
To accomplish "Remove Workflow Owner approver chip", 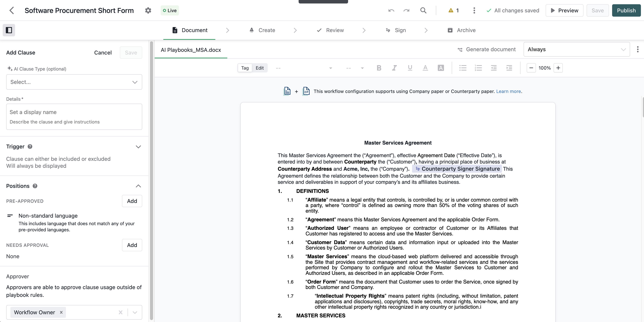I will click(x=61, y=312).
